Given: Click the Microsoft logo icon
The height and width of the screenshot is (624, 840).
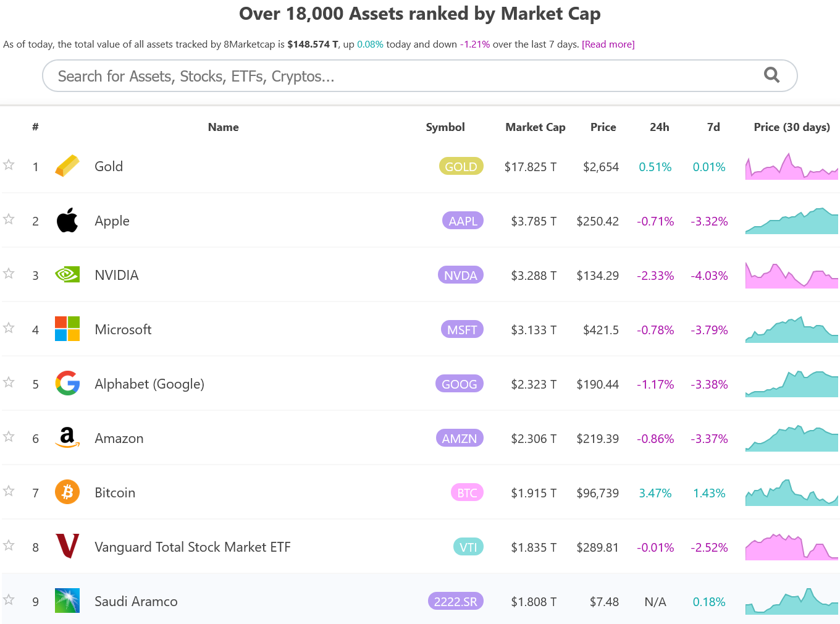Looking at the screenshot, I should click(x=67, y=329).
